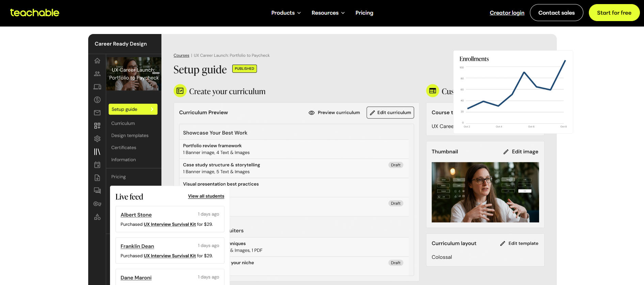Viewport: 644px width, 285px height.
Task: Click the dollar sign sales icon
Action: (x=97, y=100)
